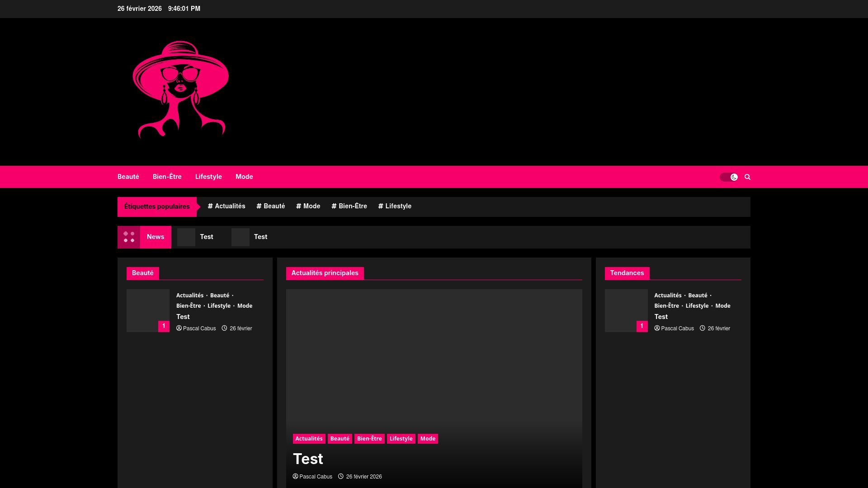The width and height of the screenshot is (868, 488).
Task: Click Beauté category in Tendances panel post
Action: coord(698,296)
